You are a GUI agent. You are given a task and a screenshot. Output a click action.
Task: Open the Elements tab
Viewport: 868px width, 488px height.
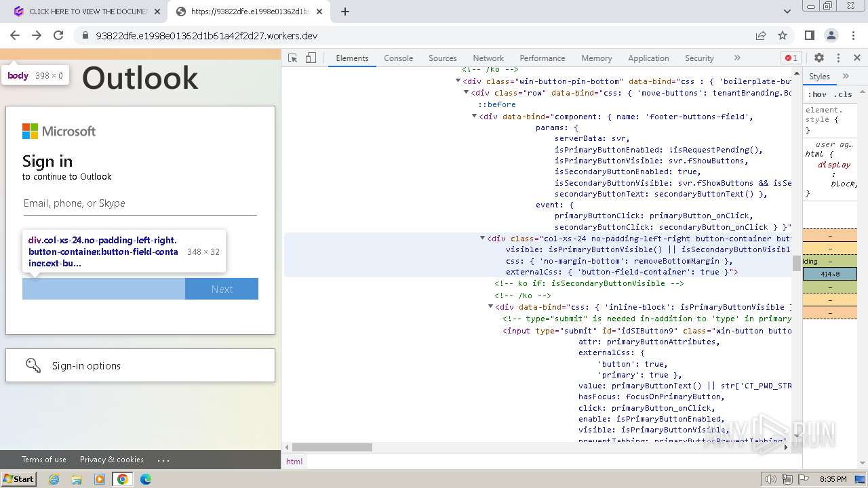point(352,58)
